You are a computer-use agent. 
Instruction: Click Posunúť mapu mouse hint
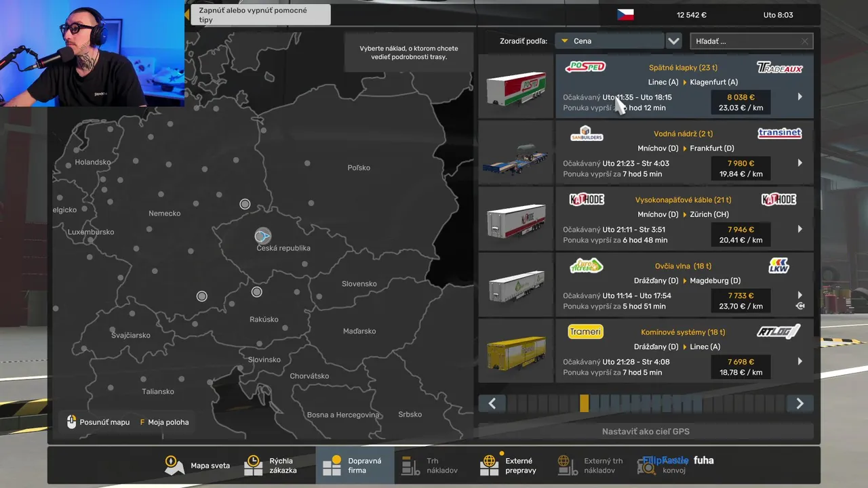98,422
